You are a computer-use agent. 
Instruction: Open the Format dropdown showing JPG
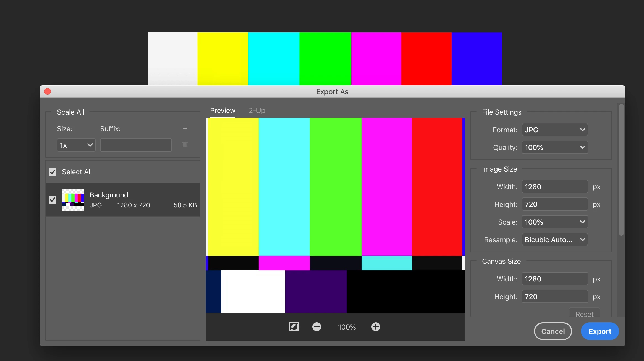pyautogui.click(x=554, y=130)
